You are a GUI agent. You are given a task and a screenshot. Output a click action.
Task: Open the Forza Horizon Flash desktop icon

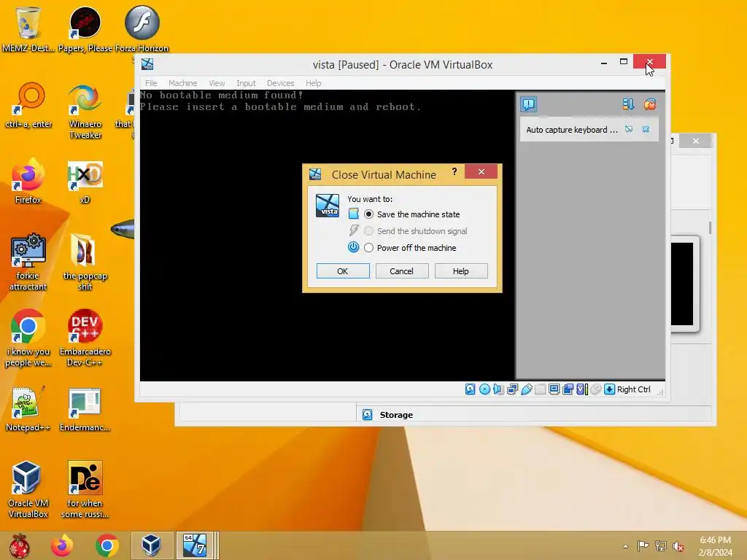coord(142,28)
